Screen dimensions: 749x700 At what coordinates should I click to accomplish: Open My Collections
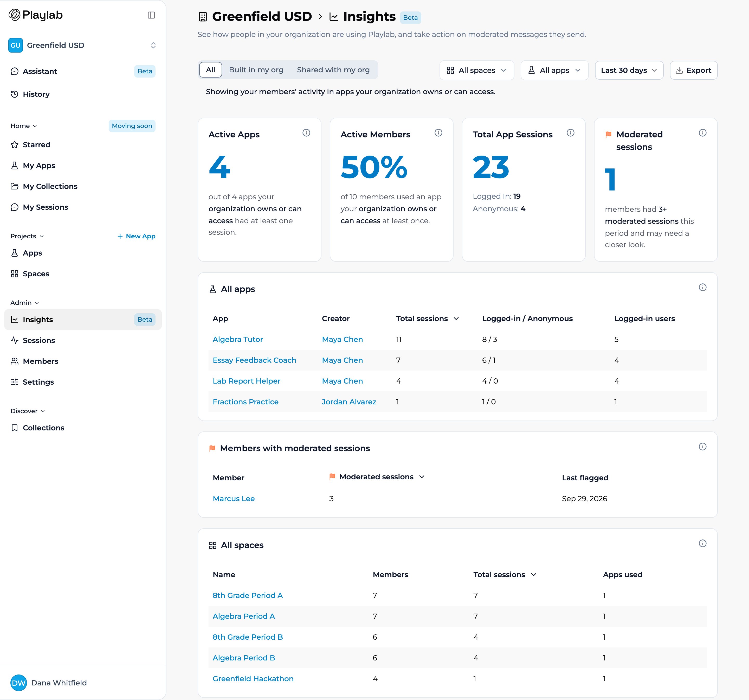click(x=83, y=186)
